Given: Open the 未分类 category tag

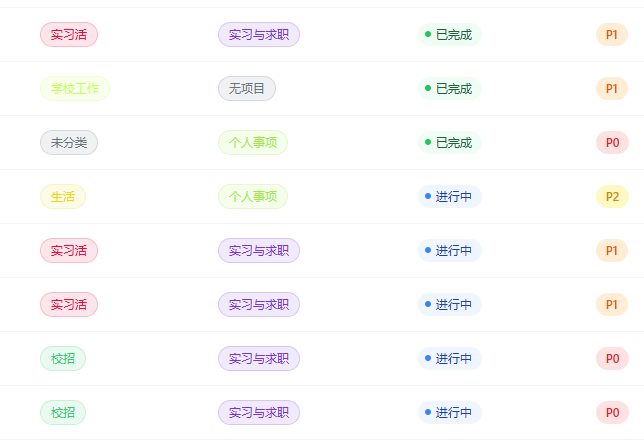Looking at the screenshot, I should 69,143.
